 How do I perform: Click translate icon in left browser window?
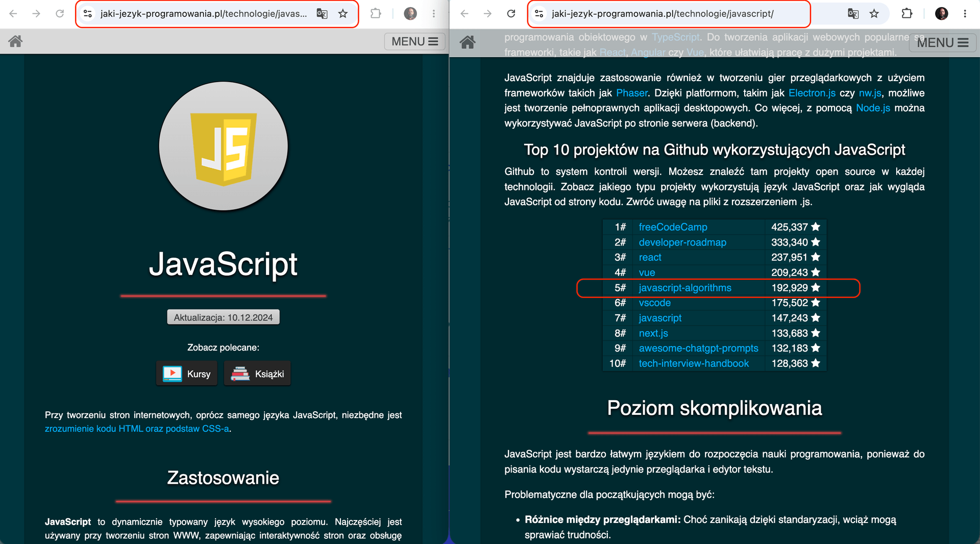point(322,14)
